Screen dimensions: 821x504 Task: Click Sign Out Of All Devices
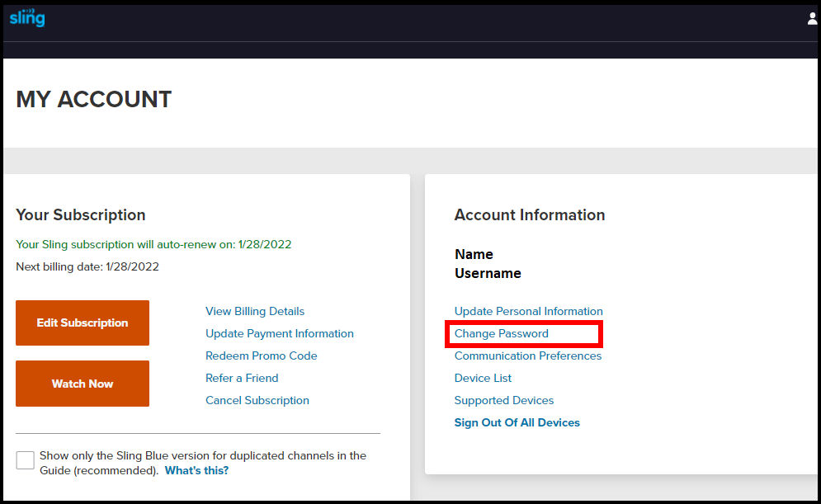click(517, 422)
